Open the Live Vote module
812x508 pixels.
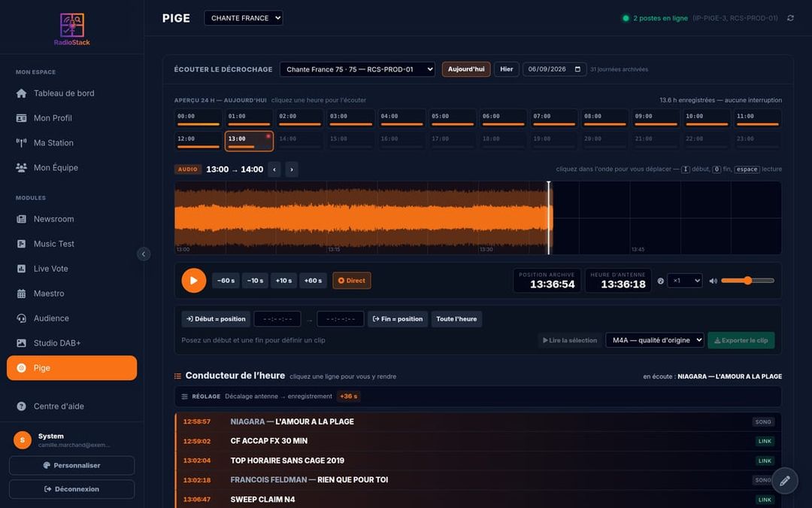pyautogui.click(x=72, y=269)
